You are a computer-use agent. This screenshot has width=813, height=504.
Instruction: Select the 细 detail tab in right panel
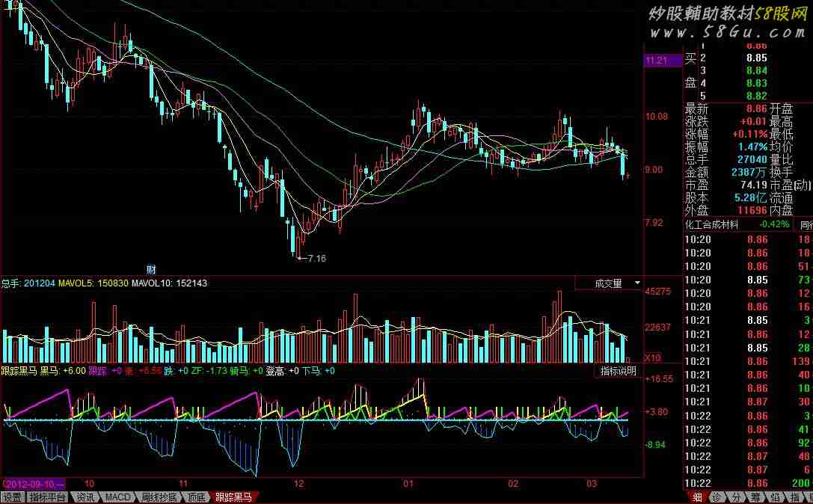point(697,497)
